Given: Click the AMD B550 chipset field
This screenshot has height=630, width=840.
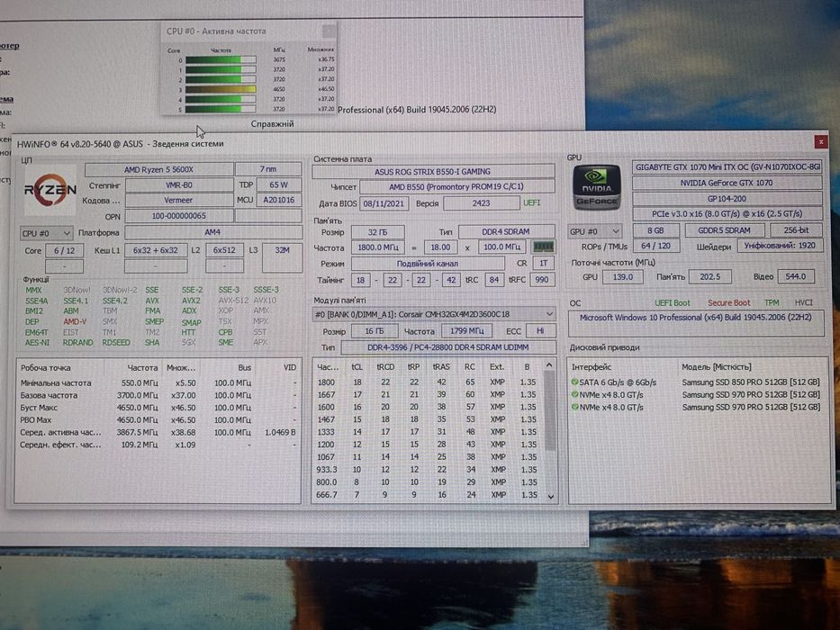Looking at the screenshot, I should (x=456, y=187).
